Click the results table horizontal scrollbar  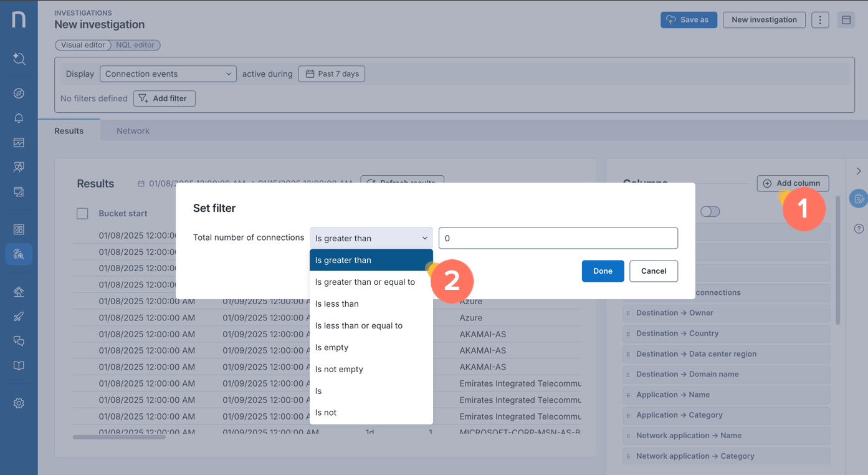pos(119,437)
